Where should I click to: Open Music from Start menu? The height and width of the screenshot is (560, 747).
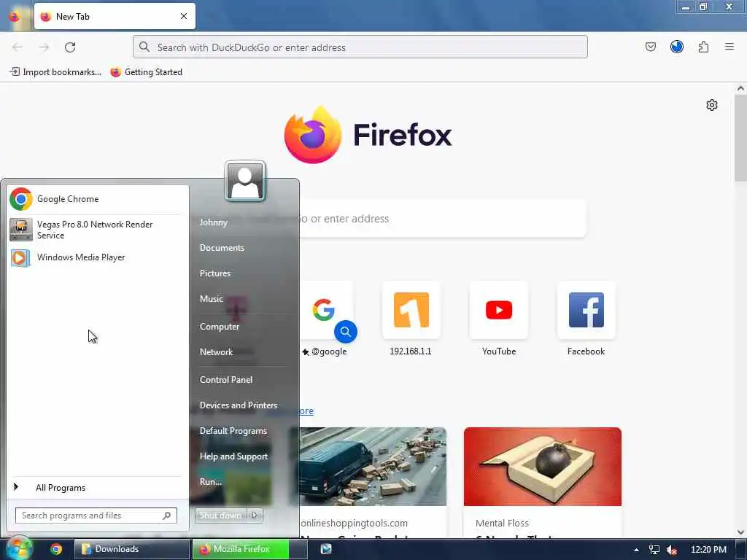211,299
